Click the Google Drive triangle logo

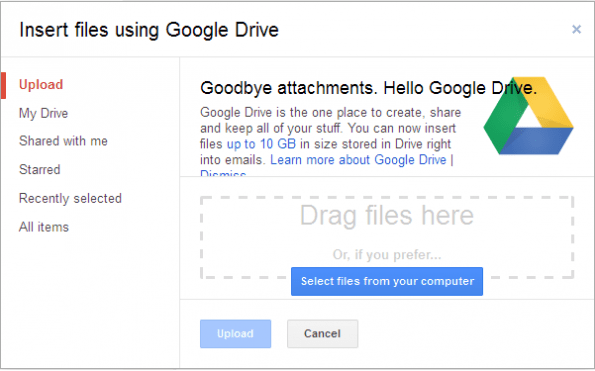point(528,116)
